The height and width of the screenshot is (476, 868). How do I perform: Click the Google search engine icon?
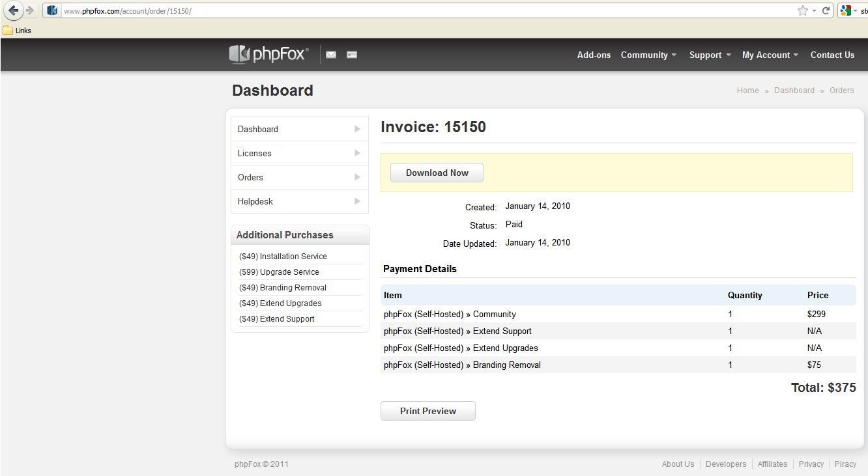click(845, 10)
